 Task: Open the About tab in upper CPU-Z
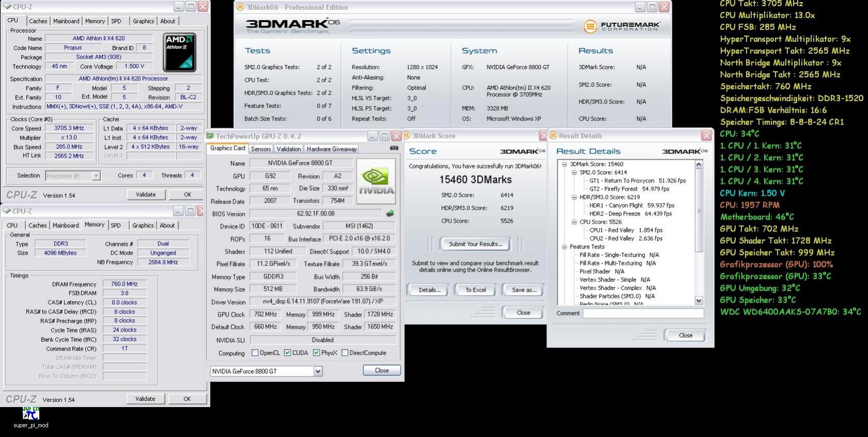pyautogui.click(x=168, y=21)
